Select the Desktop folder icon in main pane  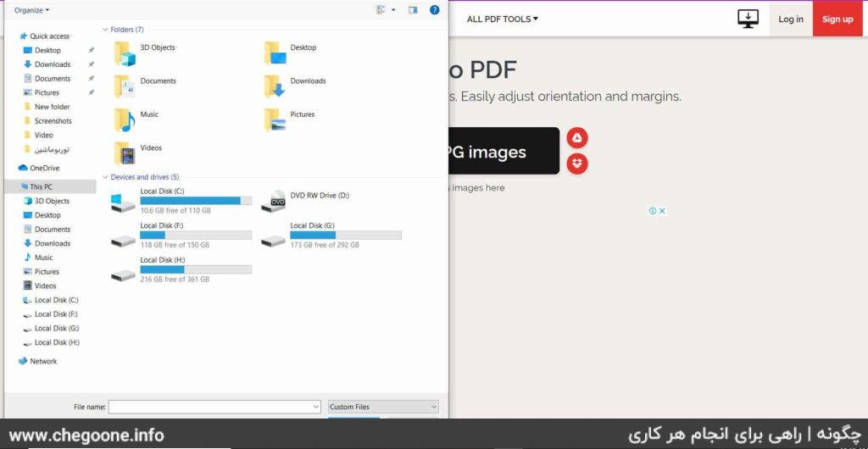(275, 53)
